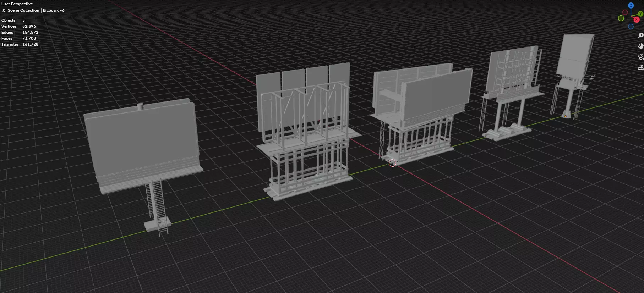
Task: Click the Objects count '5'
Action: click(23, 20)
